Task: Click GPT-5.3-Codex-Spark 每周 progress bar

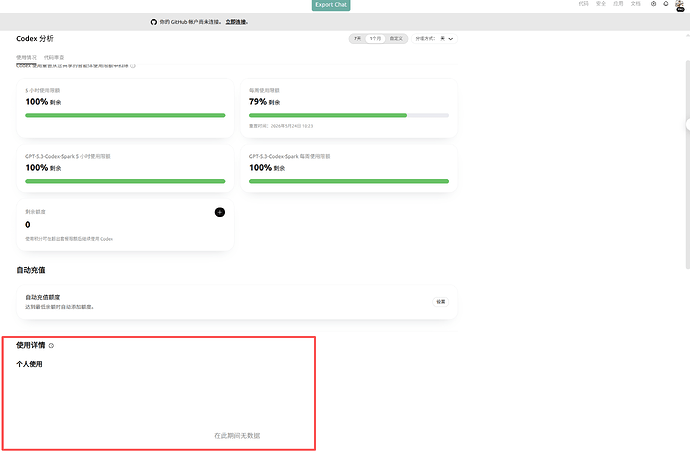Action: click(349, 181)
